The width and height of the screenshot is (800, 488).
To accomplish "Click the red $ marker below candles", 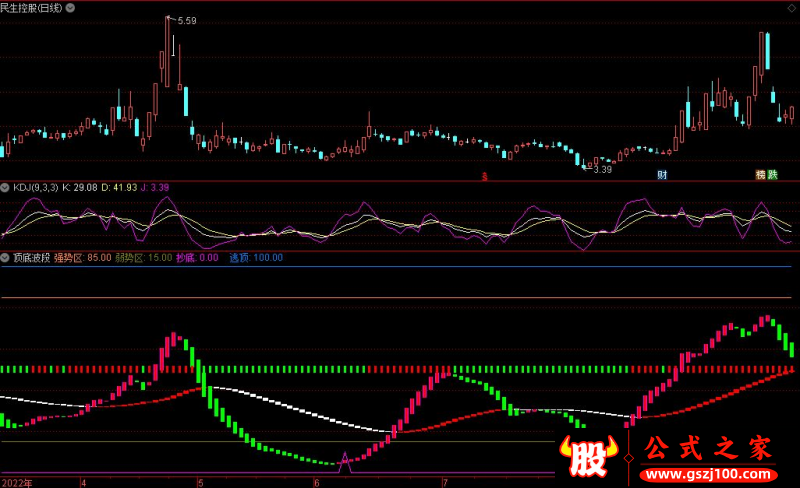I will (485, 176).
